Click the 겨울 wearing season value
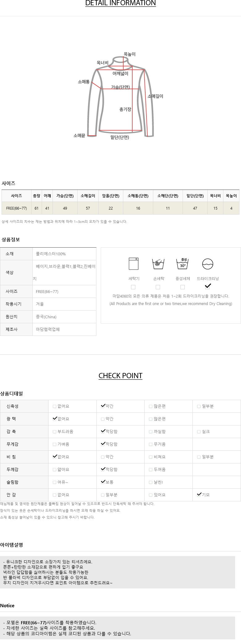 40,304
